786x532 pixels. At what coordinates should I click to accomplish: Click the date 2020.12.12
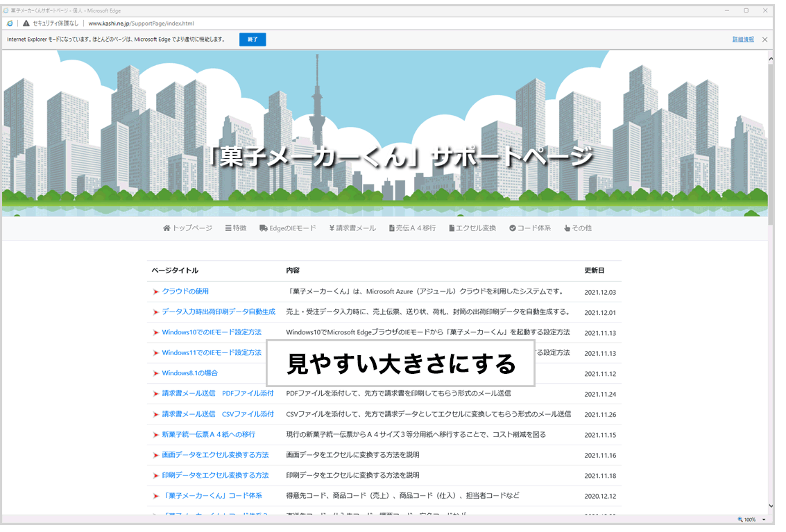[600, 497]
